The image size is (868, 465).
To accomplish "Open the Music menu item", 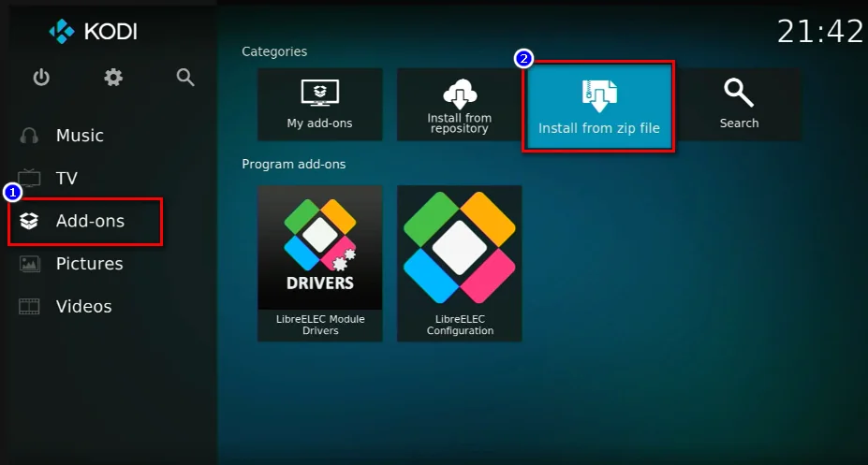I will pyautogui.click(x=80, y=136).
